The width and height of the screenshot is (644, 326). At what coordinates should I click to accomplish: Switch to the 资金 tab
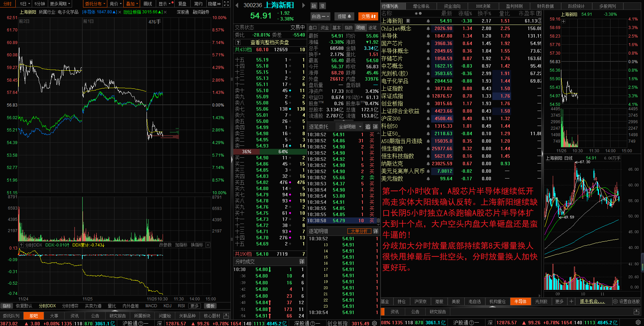[325, 28]
